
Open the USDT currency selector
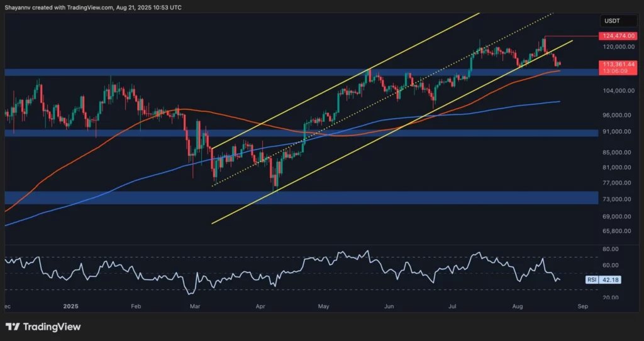[619, 21]
